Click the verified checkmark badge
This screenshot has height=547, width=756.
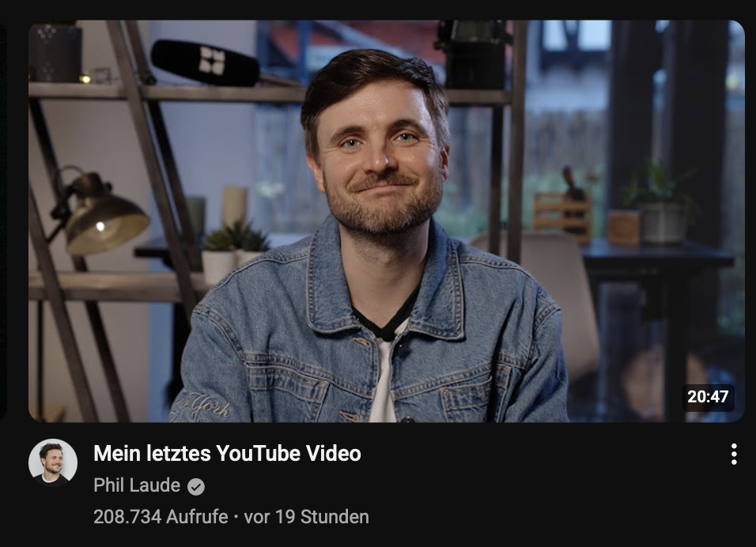coord(196,487)
